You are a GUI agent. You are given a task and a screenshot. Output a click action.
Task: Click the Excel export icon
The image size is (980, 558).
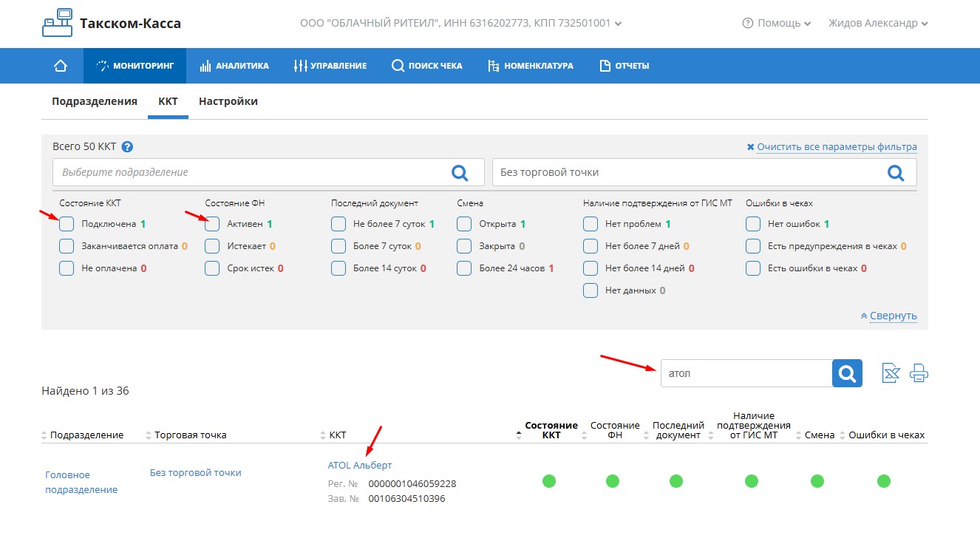(891, 373)
